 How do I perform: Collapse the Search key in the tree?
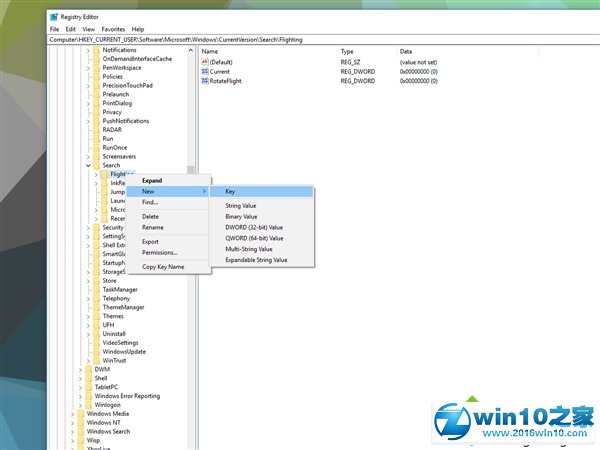point(88,165)
